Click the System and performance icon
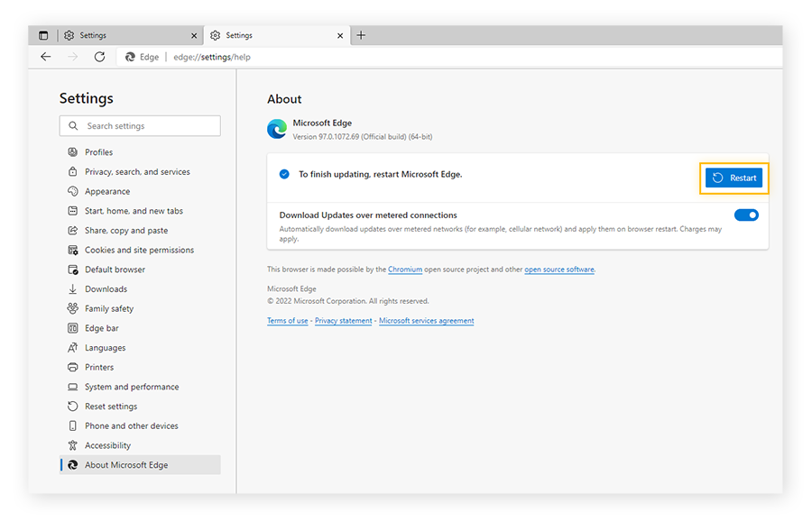This screenshot has width=812, height=521. [72, 387]
